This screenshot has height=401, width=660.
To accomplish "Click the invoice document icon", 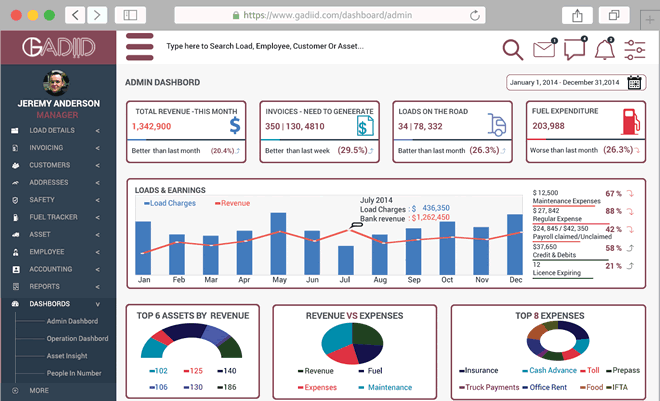I will pyautogui.click(x=366, y=126).
